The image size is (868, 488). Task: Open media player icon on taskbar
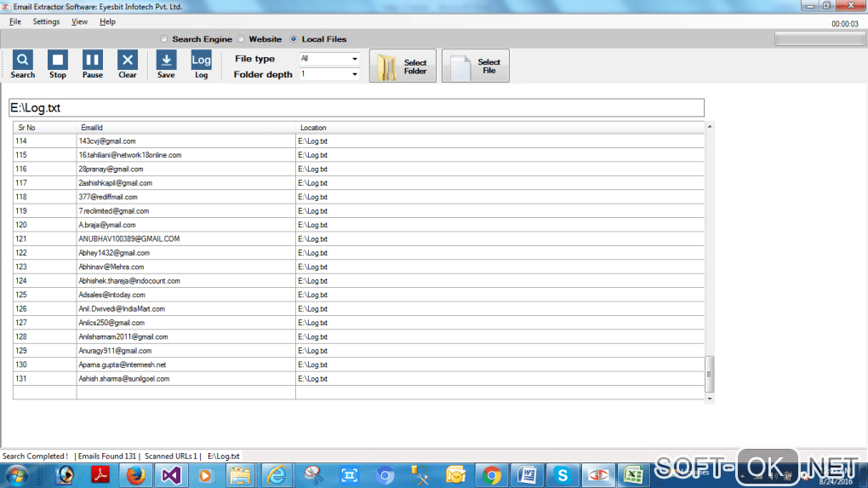pos(205,476)
